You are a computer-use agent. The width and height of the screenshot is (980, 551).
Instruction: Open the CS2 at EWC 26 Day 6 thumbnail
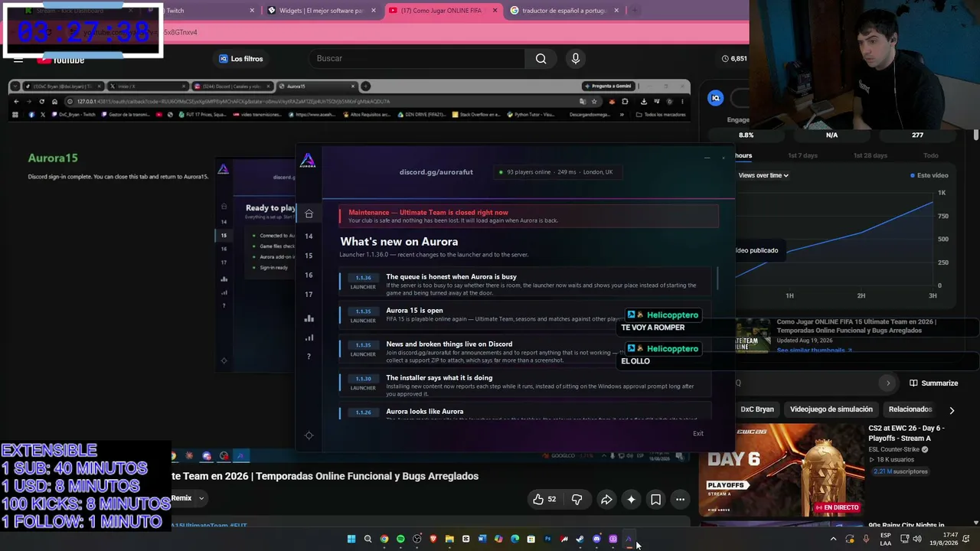[782, 471]
